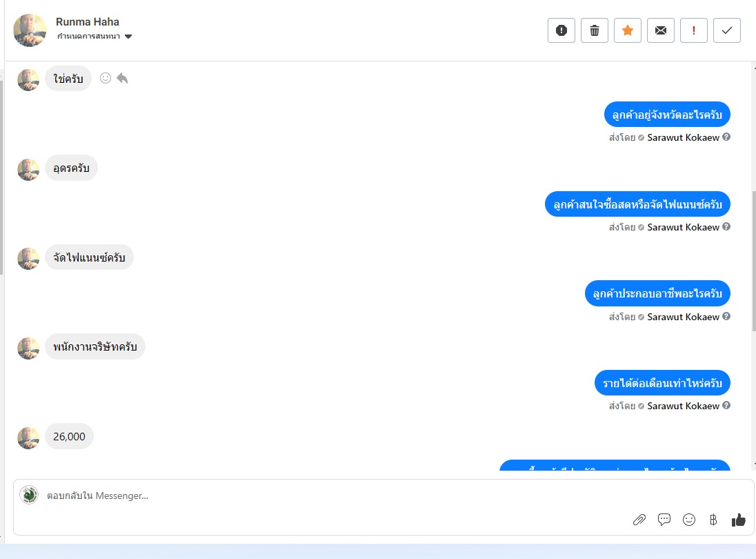The width and height of the screenshot is (756, 559).
Task: Toggle the orange star follow-up flag
Action: (627, 30)
